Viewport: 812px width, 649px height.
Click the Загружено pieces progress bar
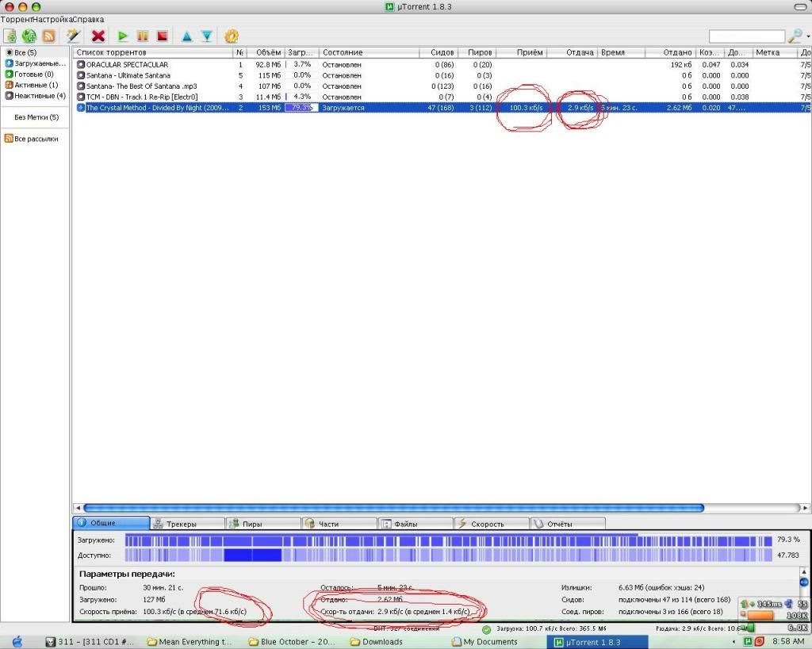coord(449,540)
